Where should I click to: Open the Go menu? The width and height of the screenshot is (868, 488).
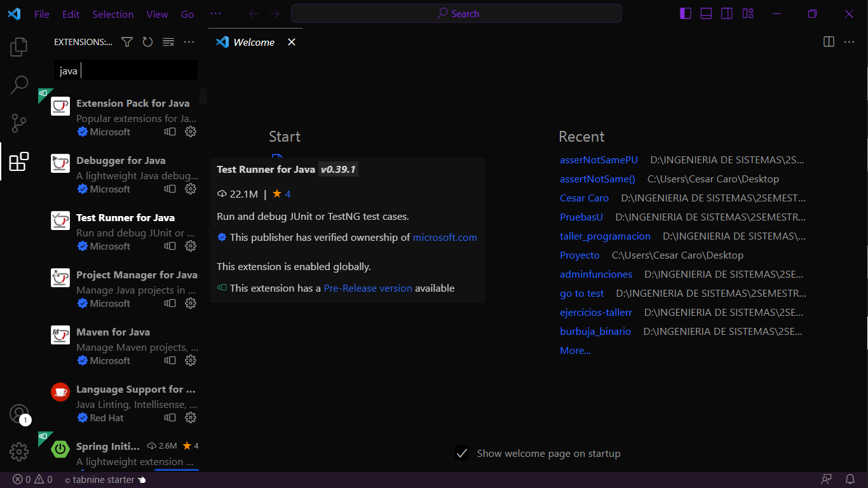point(187,14)
